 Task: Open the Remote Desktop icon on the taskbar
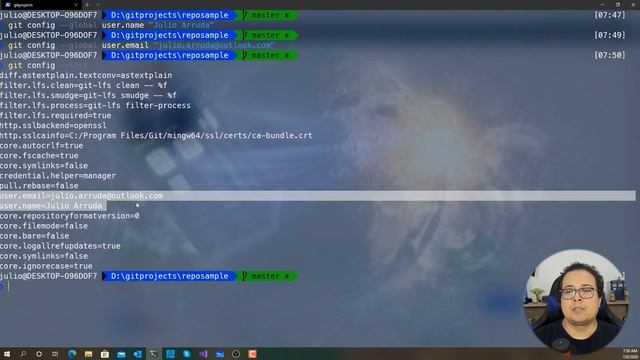pos(220,354)
